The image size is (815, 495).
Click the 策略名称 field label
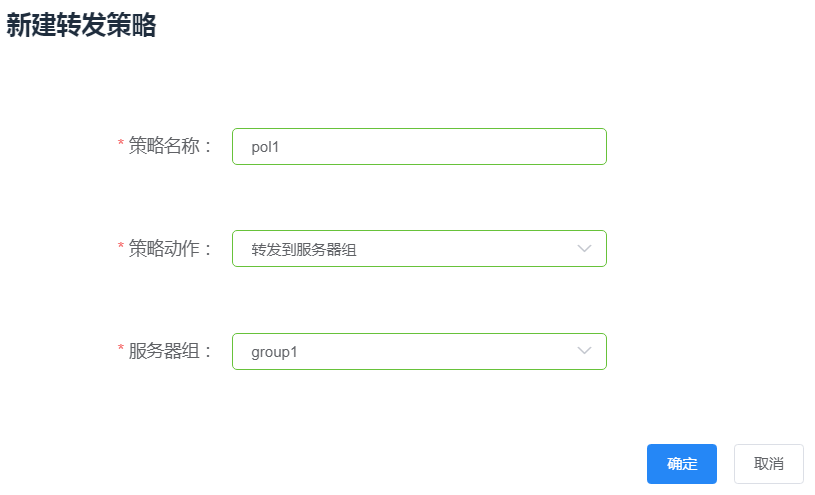tap(170, 146)
